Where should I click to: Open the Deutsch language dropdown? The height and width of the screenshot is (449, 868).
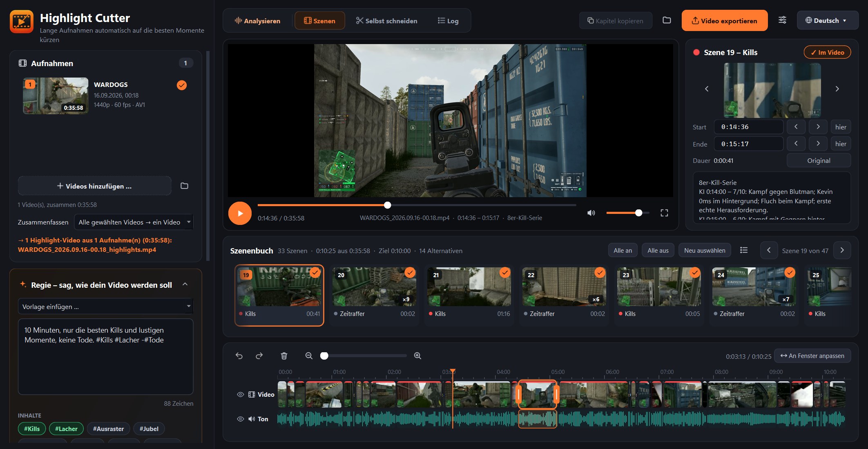[827, 20]
